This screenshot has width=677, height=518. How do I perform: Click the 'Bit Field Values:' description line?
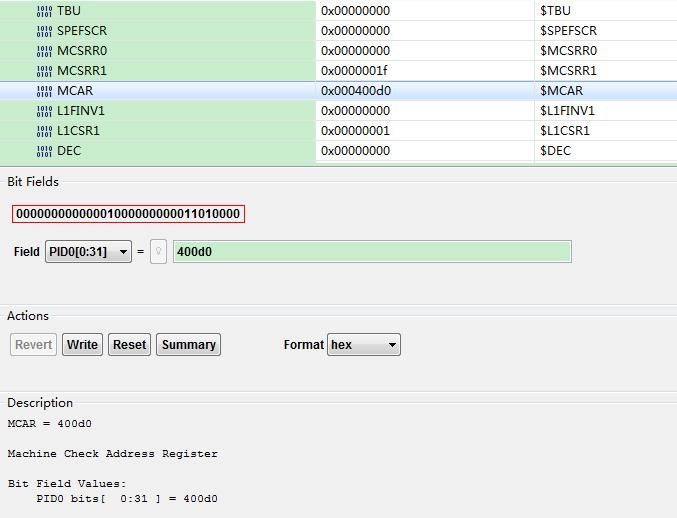(x=67, y=484)
